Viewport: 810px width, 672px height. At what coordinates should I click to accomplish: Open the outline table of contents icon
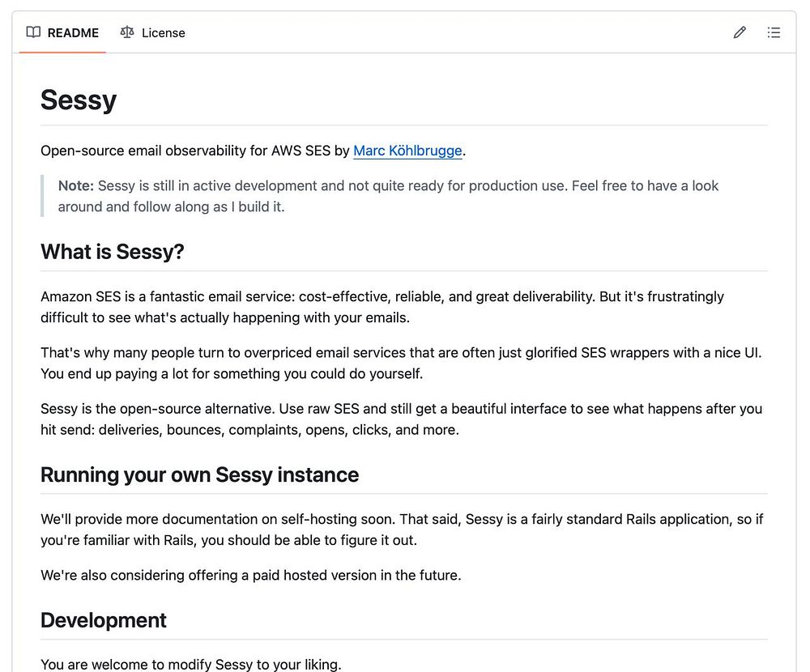774,33
